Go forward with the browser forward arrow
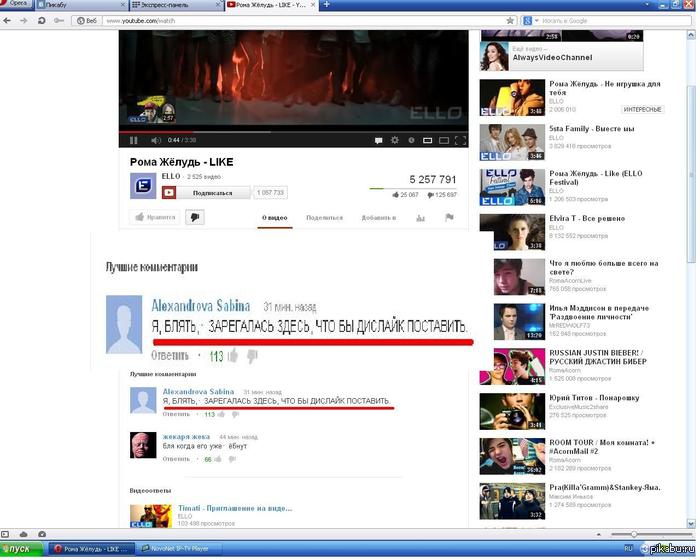Image resolution: width=700 pixels, height=560 pixels. (24, 21)
